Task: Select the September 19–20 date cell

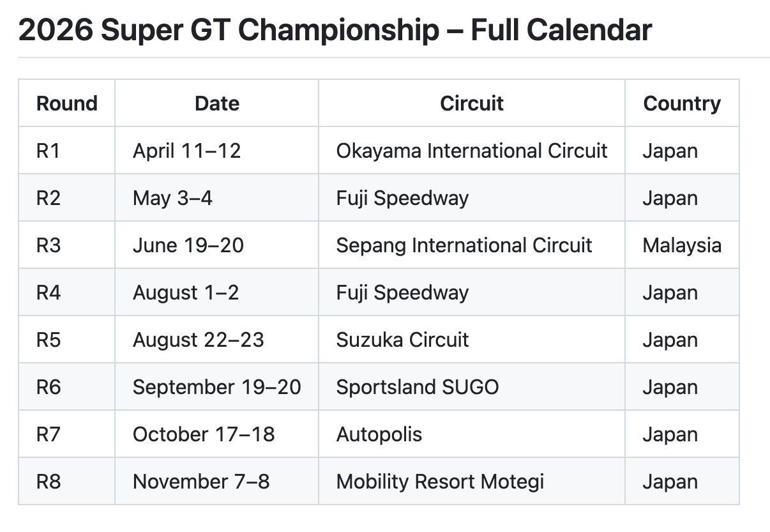Action: tap(216, 387)
